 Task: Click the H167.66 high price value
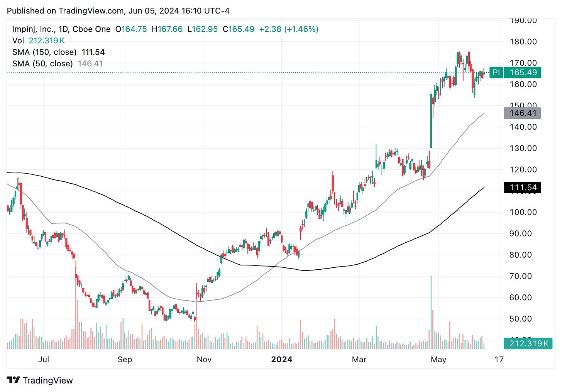167,29
